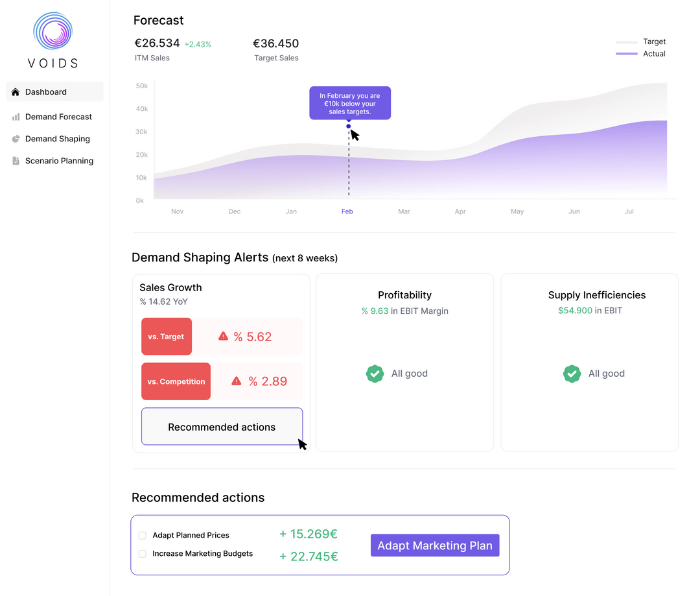
Task: Select the pie chart icon for Demand Shaping
Action: [x=15, y=139]
